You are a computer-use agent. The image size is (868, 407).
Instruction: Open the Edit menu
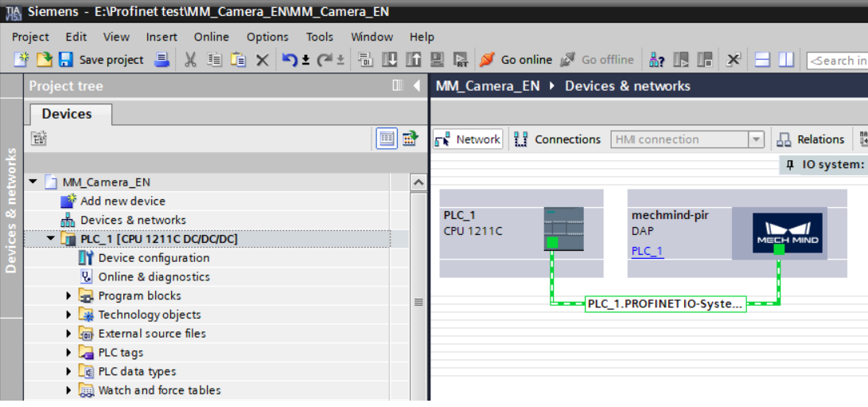(x=76, y=37)
